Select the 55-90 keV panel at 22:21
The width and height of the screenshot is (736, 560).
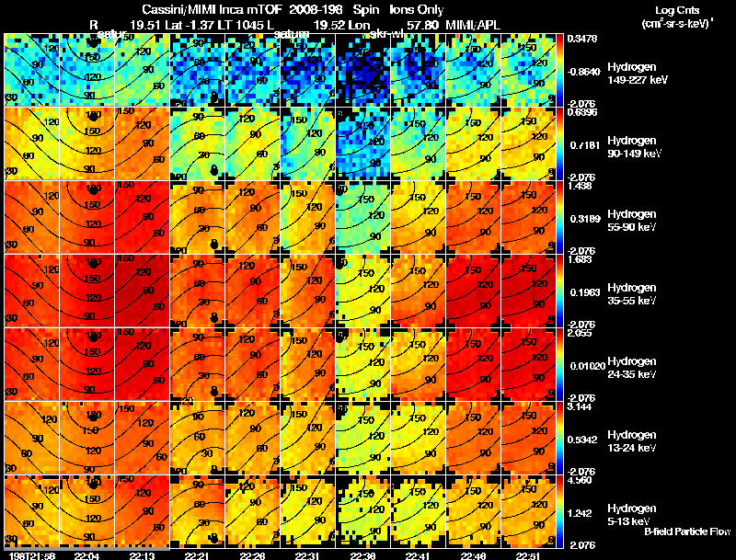197,218
